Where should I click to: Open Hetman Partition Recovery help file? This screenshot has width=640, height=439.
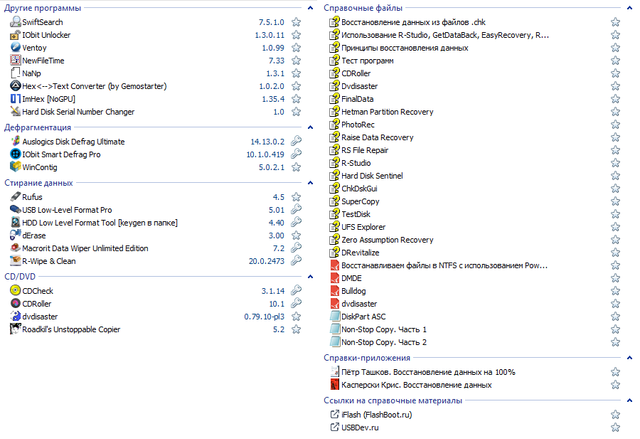(387, 111)
